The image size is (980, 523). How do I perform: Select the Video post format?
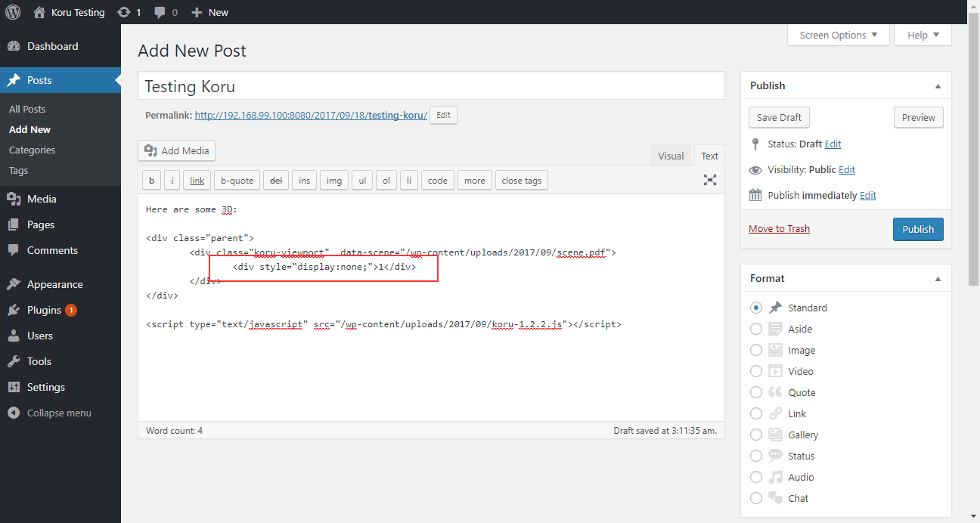(x=756, y=371)
